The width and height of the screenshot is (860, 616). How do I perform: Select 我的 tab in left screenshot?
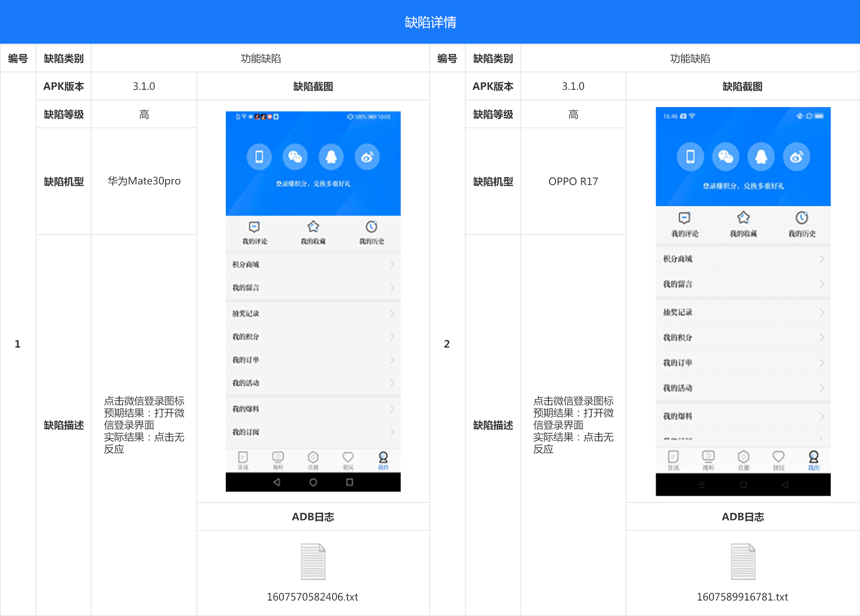pyautogui.click(x=383, y=460)
